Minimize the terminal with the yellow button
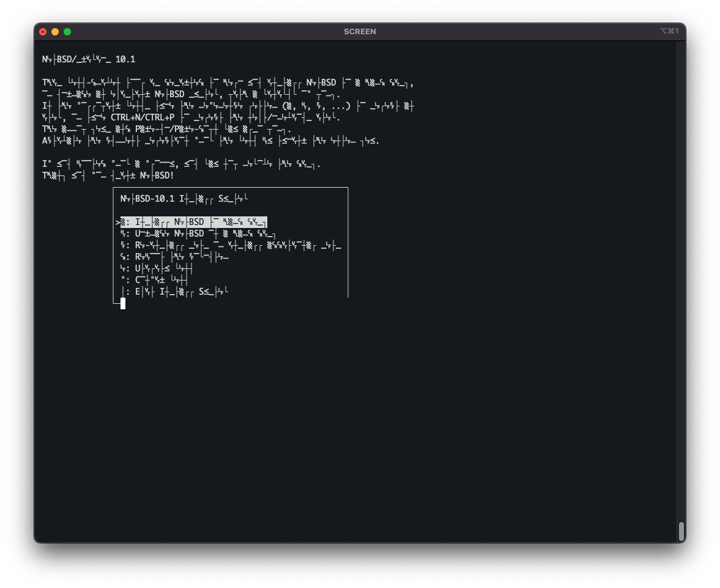The height and width of the screenshot is (588, 720). coord(55,32)
